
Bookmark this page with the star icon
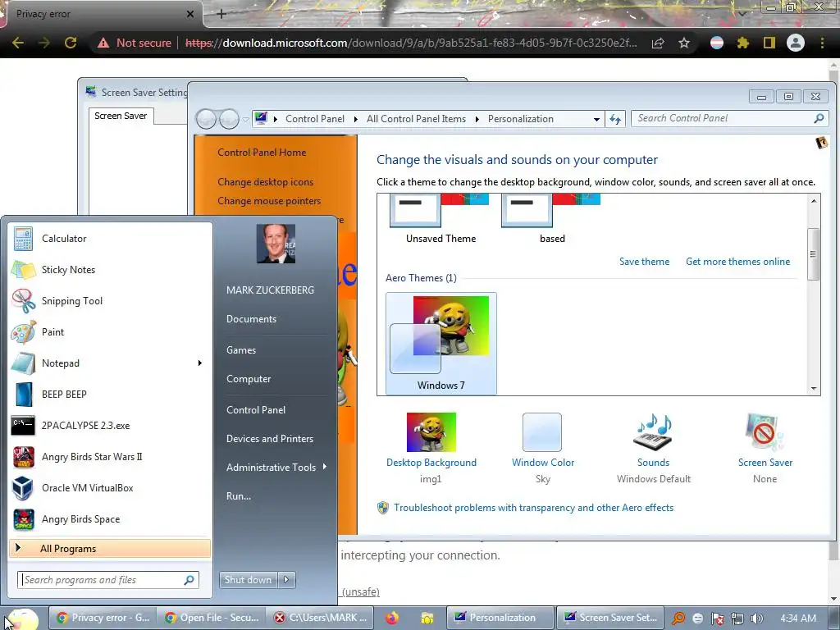[x=684, y=43]
